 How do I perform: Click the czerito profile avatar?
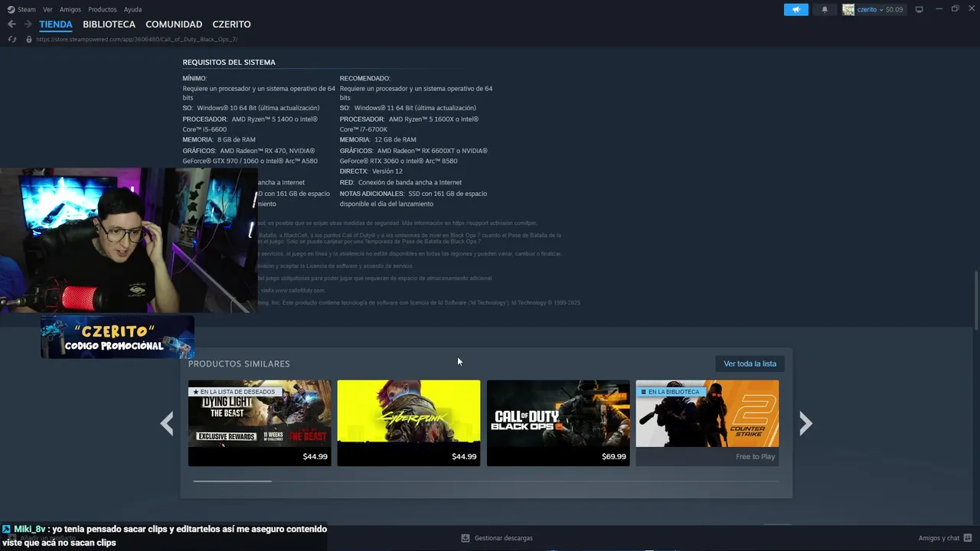[848, 9]
